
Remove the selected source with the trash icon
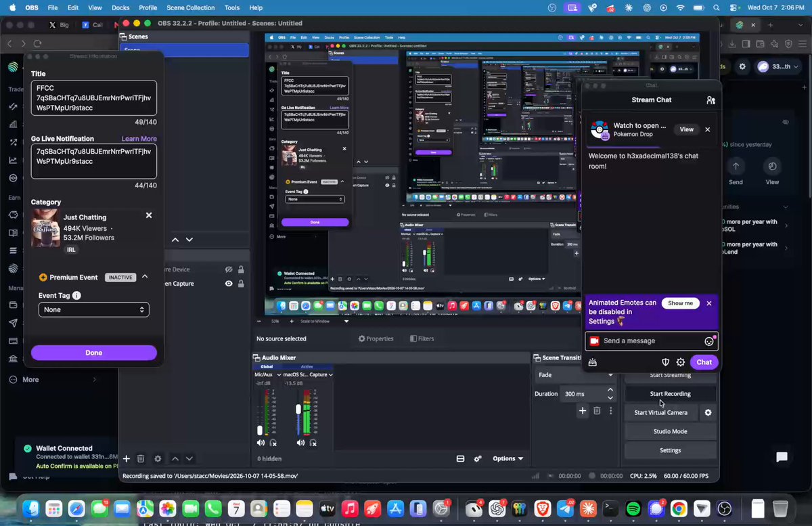[141, 459]
